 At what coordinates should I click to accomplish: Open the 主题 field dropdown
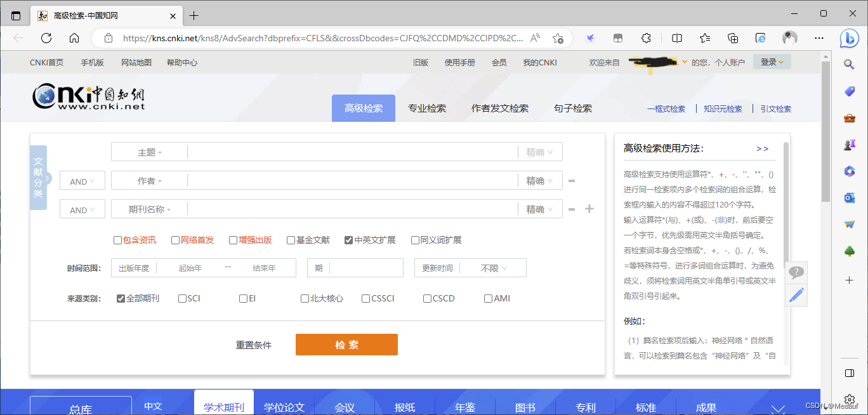point(150,152)
